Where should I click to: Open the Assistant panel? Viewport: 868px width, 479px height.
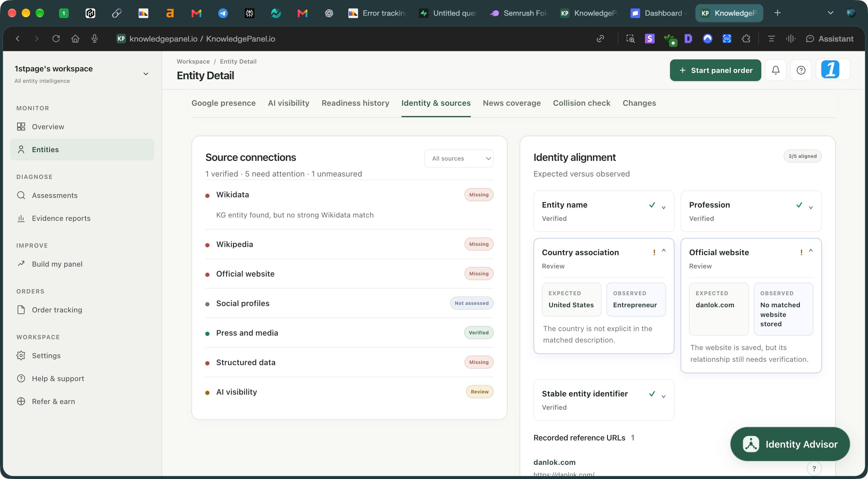click(829, 39)
